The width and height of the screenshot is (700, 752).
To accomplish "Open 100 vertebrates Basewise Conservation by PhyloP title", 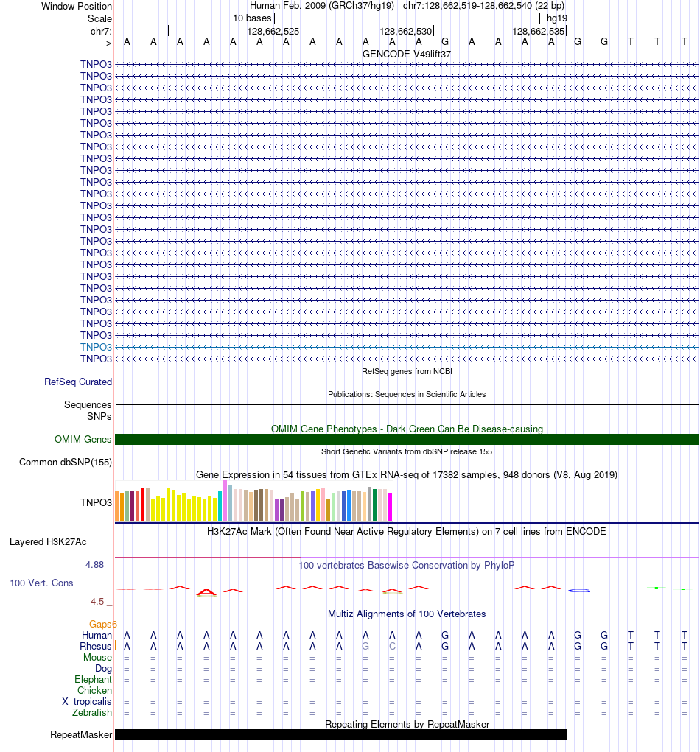I will coord(407,566).
